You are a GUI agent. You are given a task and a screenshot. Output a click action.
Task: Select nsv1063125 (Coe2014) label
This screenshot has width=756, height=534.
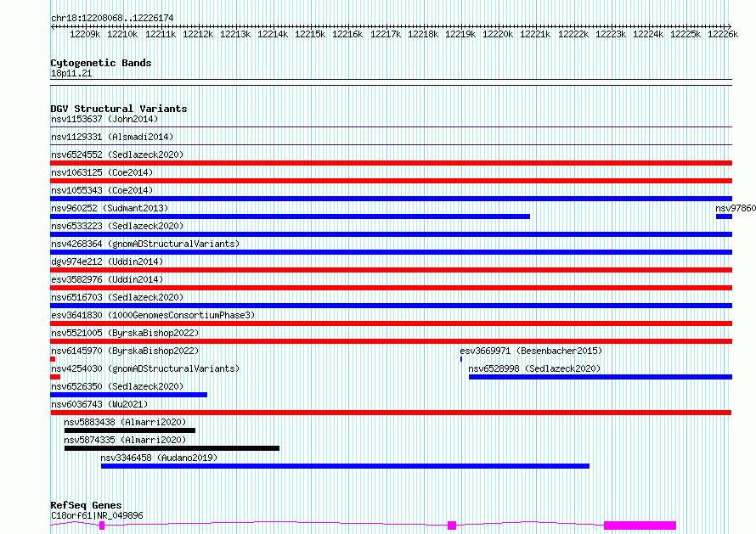click(102, 172)
